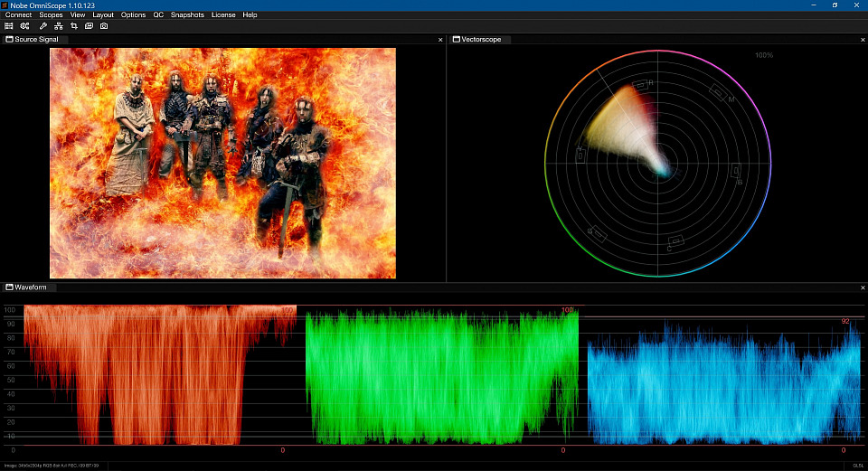868x471 pixels.
Task: Open the QC menu
Action: (x=158, y=15)
